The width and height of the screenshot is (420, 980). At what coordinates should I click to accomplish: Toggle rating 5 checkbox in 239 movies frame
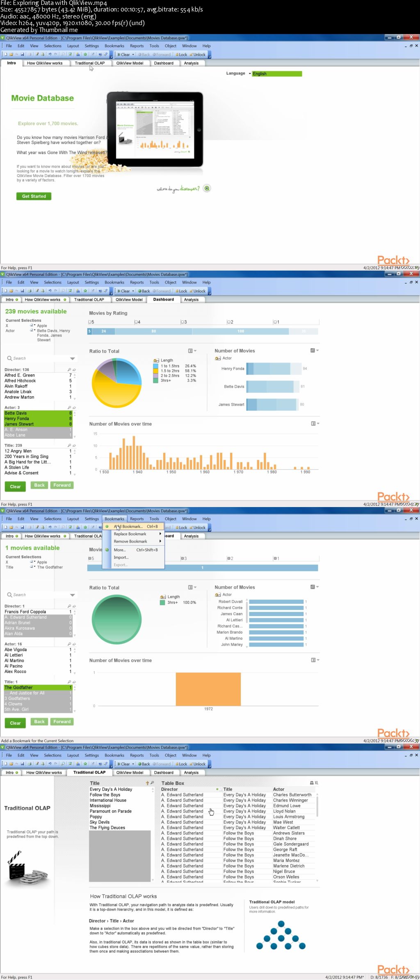coord(90,322)
